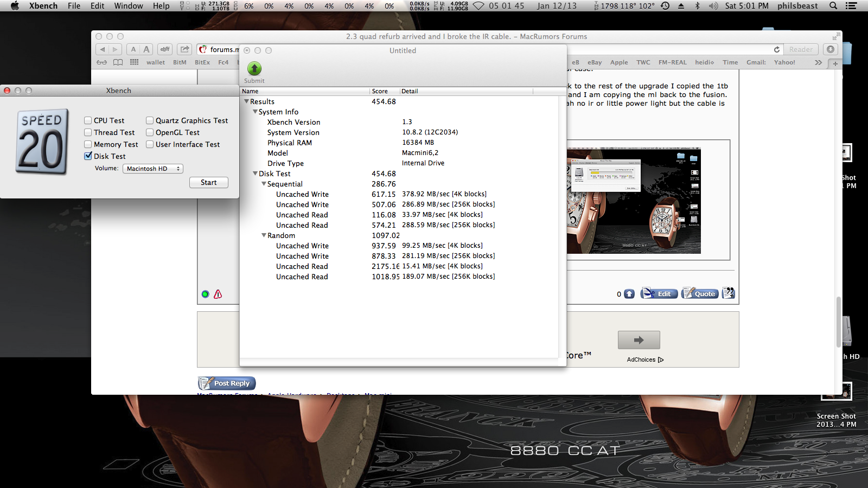The image size is (868, 488).
Task: Go forward in Safari
Action: pos(115,49)
